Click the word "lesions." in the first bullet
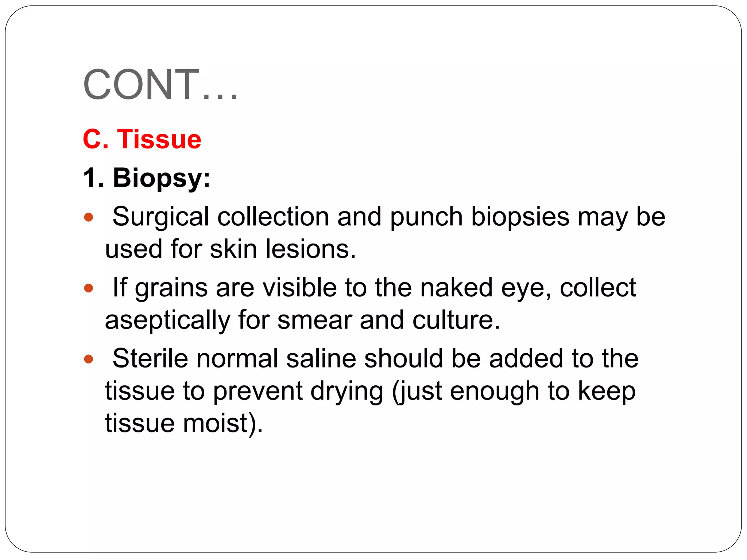The height and width of the screenshot is (560, 747). (310, 249)
